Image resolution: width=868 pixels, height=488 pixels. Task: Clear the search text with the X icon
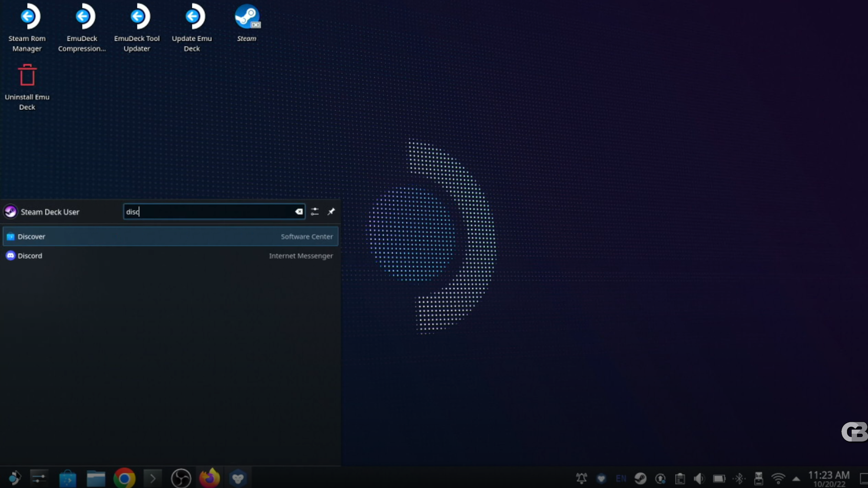click(x=299, y=212)
